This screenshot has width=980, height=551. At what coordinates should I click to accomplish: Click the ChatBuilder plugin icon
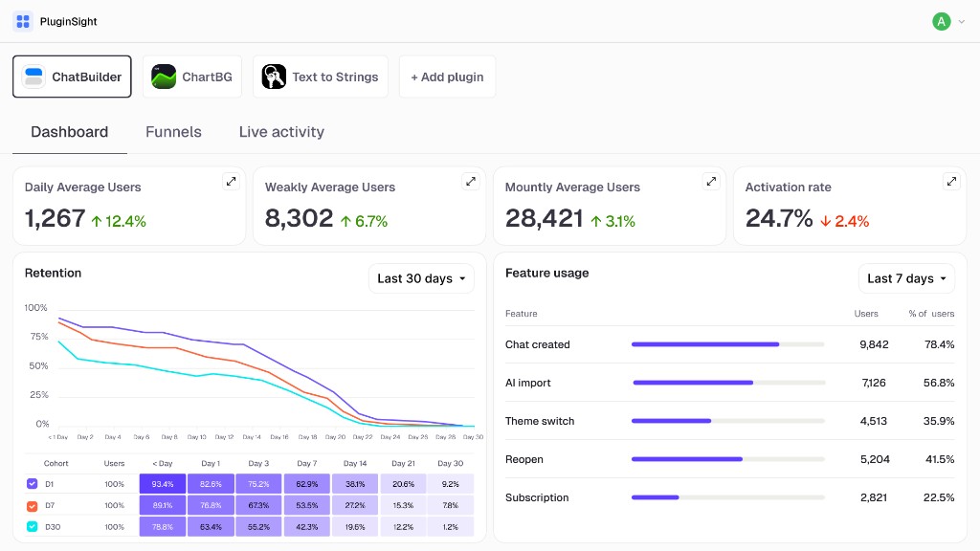(x=33, y=77)
